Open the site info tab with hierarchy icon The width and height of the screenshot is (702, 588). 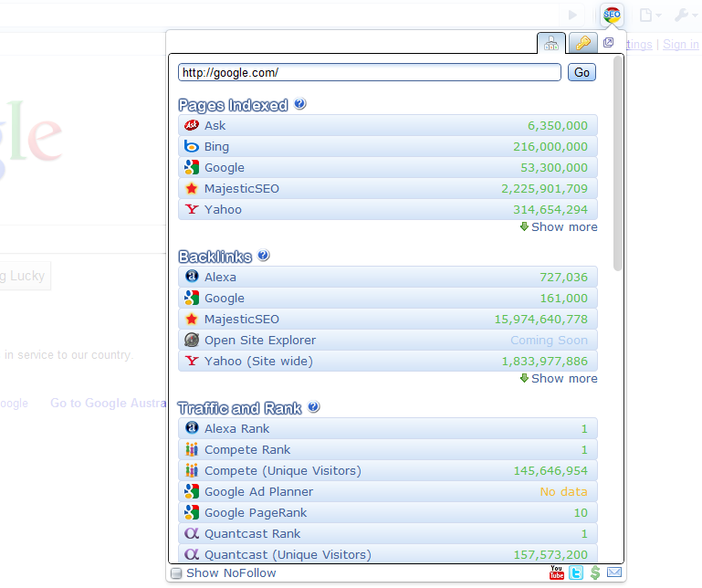coord(551,44)
